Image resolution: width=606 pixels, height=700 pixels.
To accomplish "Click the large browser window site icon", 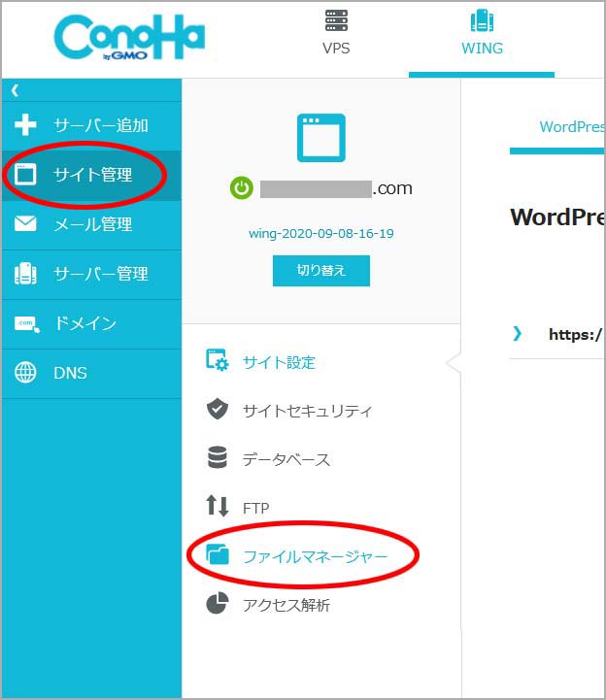I will coord(321,138).
